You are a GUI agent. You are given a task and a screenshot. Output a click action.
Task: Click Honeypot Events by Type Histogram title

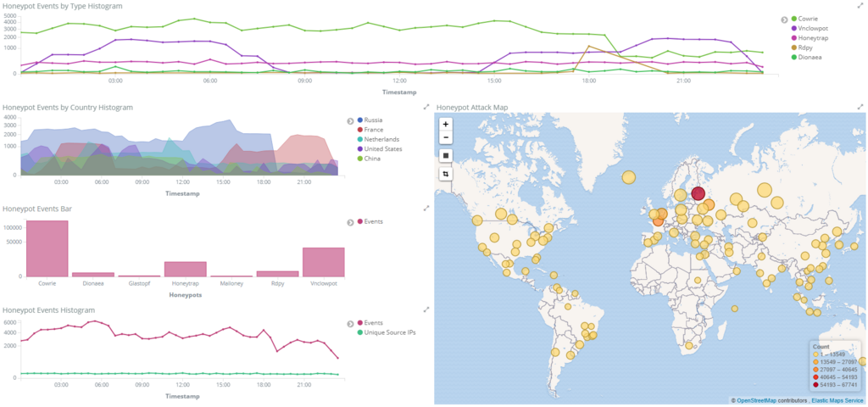[x=63, y=6]
